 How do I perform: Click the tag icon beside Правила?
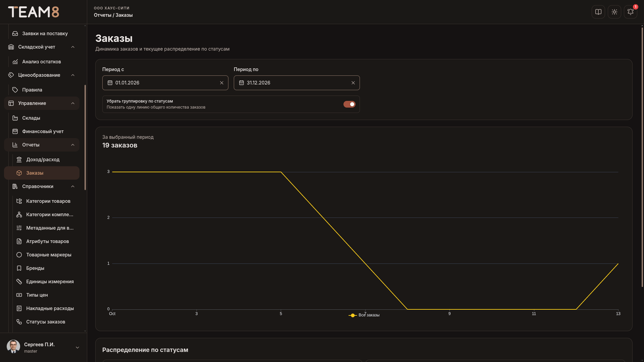click(15, 90)
